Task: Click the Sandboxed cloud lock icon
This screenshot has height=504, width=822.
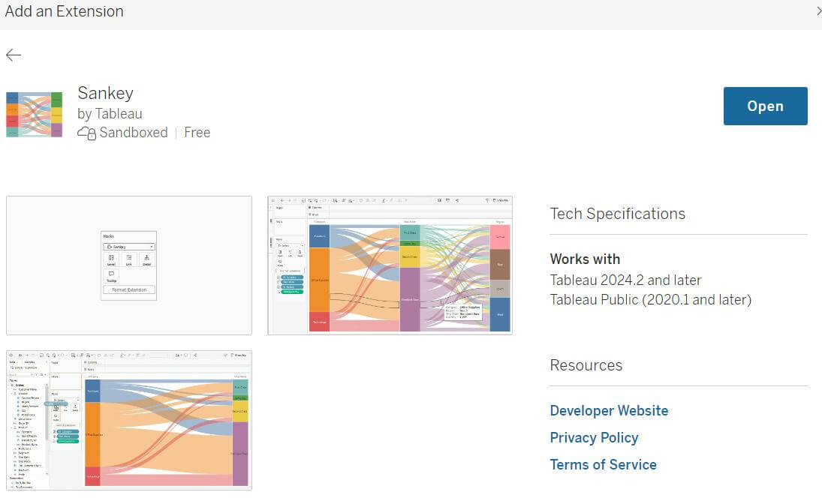Action: tap(86, 133)
